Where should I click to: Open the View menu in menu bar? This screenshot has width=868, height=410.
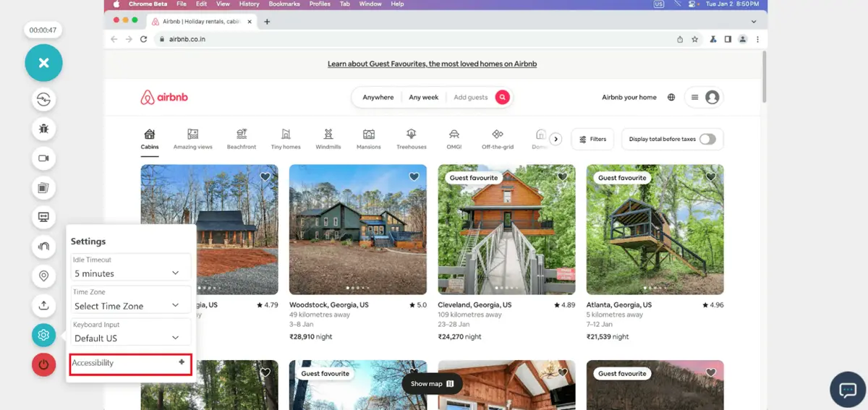223,4
